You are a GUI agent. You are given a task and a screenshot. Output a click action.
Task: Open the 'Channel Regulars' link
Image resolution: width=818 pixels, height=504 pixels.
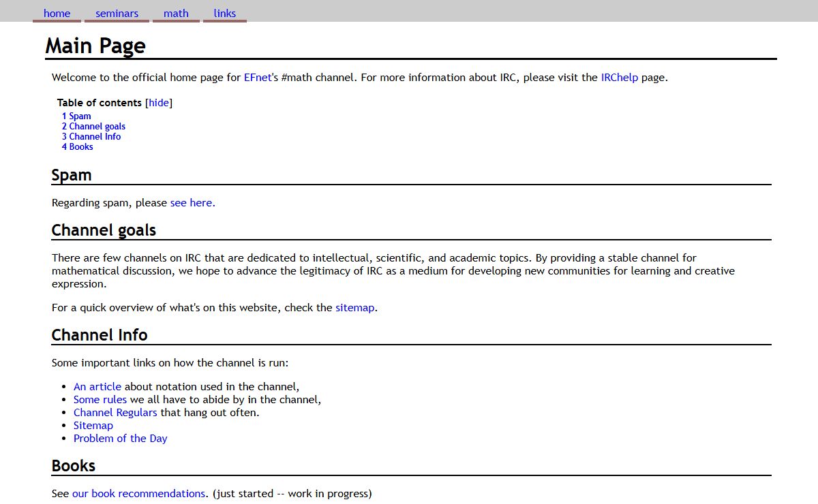pyautogui.click(x=115, y=413)
